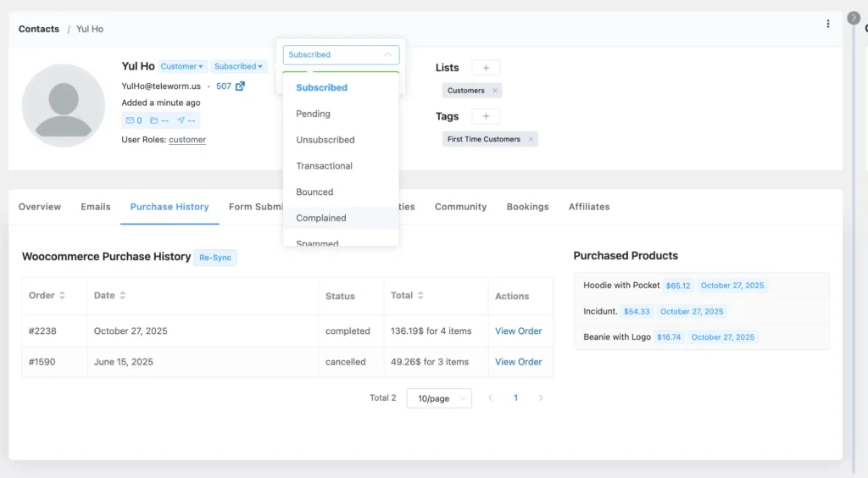The height and width of the screenshot is (478, 868).
Task: Remove the First Time Customers tag
Action: point(531,139)
